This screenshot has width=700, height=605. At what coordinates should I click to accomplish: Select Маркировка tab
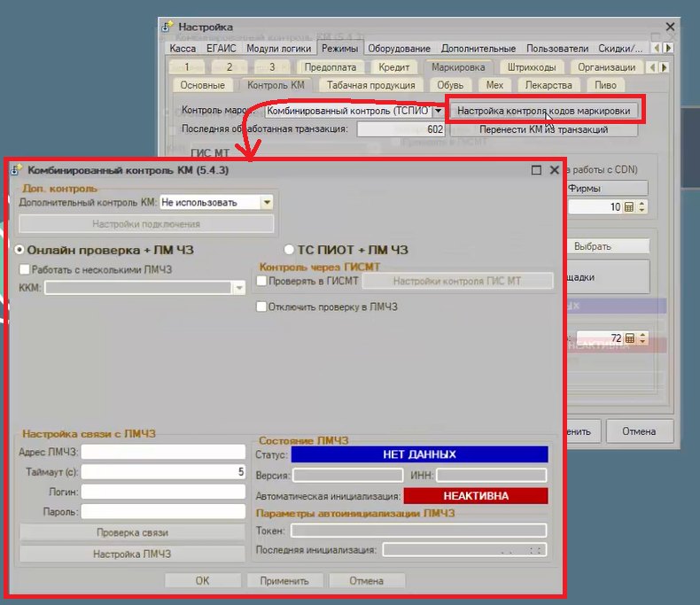click(x=458, y=67)
